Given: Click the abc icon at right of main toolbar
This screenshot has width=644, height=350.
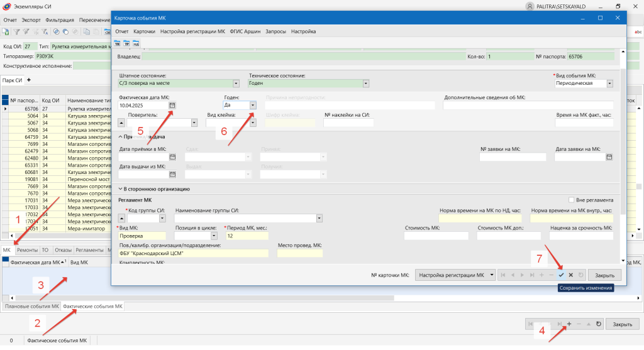Looking at the screenshot, I should tap(638, 31).
